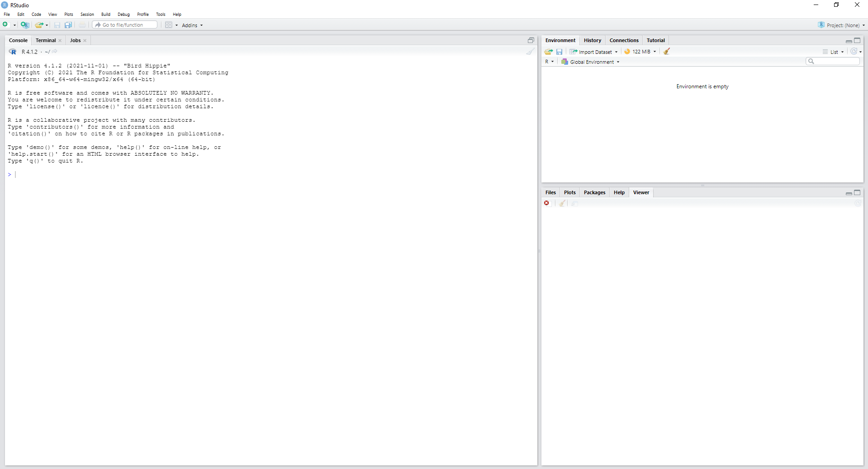Switch to the History tab
This screenshot has height=469, width=868.
pyautogui.click(x=592, y=40)
